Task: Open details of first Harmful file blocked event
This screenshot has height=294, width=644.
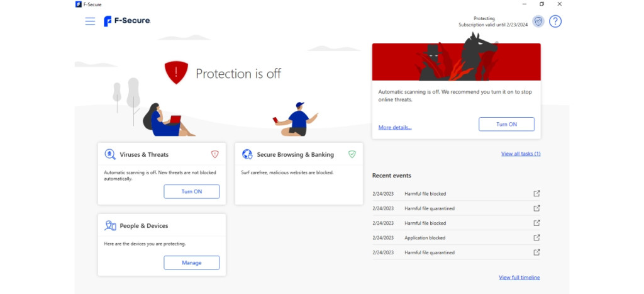Action: 536,193
